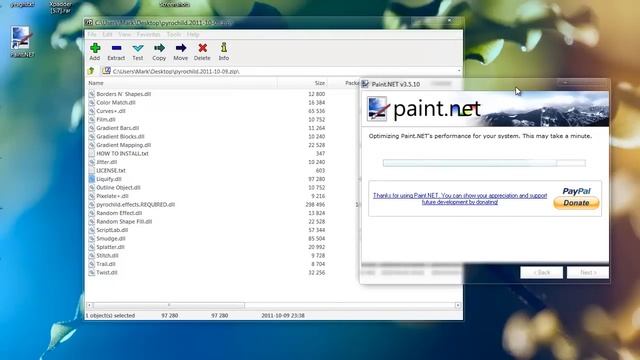Click the Back button in installer

pos(541,272)
